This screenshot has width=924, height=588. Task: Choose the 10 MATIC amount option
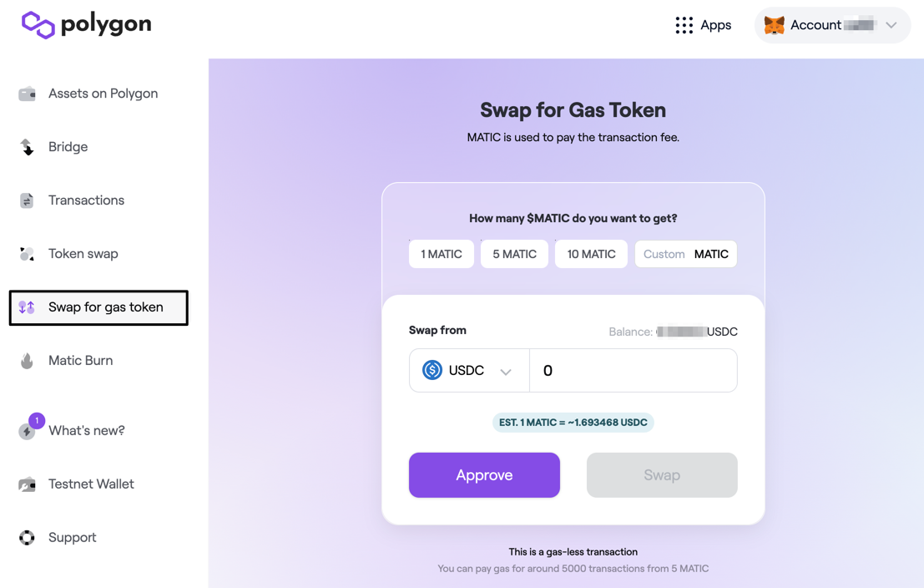click(x=591, y=254)
